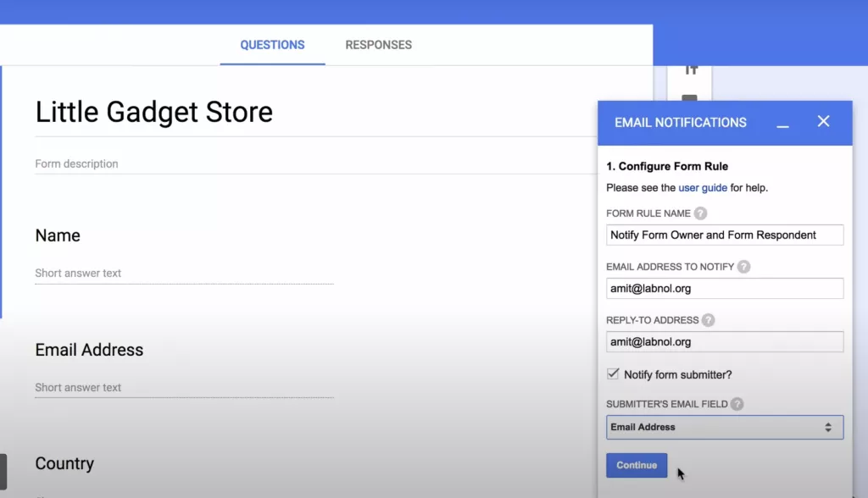Edit the Form Rule Name text field
This screenshot has width=868, height=498.
(724, 235)
